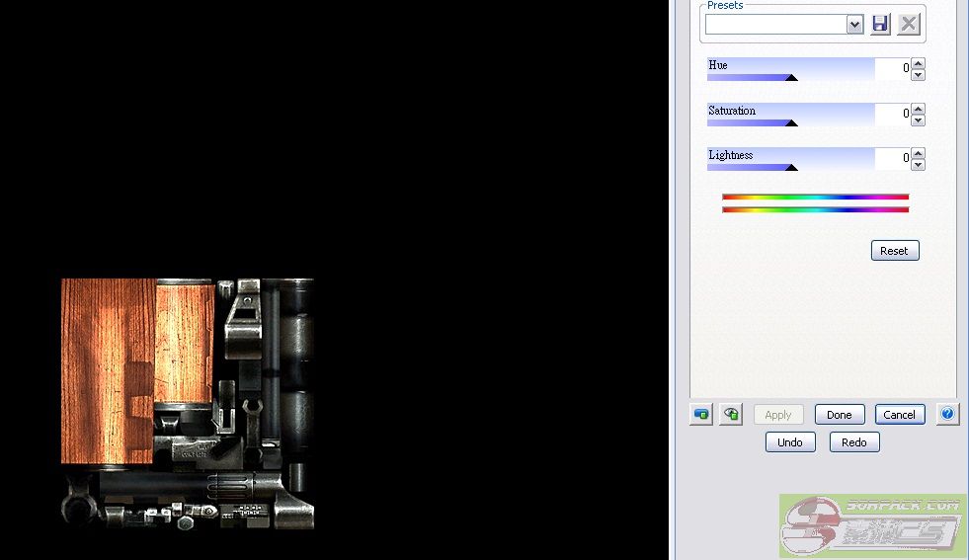This screenshot has width=969, height=560.
Task: Increase Lightness value with up arrow
Action: point(919,152)
